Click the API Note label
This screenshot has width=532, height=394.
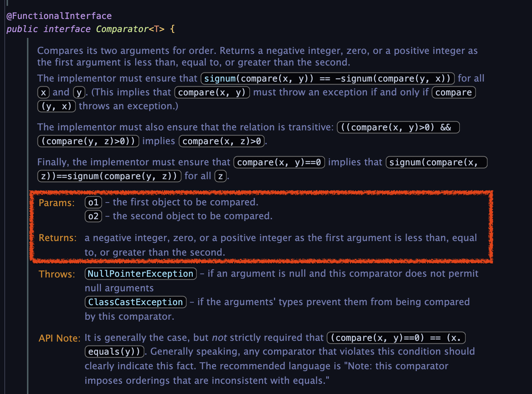point(59,338)
